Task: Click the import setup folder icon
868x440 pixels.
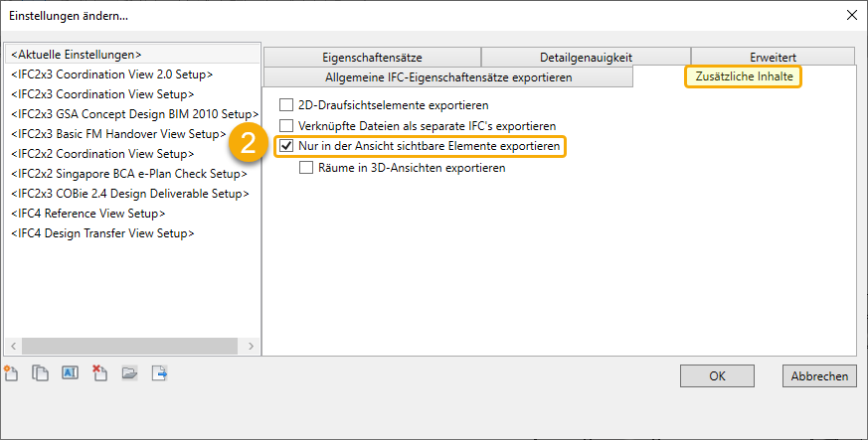Action: tap(129, 373)
